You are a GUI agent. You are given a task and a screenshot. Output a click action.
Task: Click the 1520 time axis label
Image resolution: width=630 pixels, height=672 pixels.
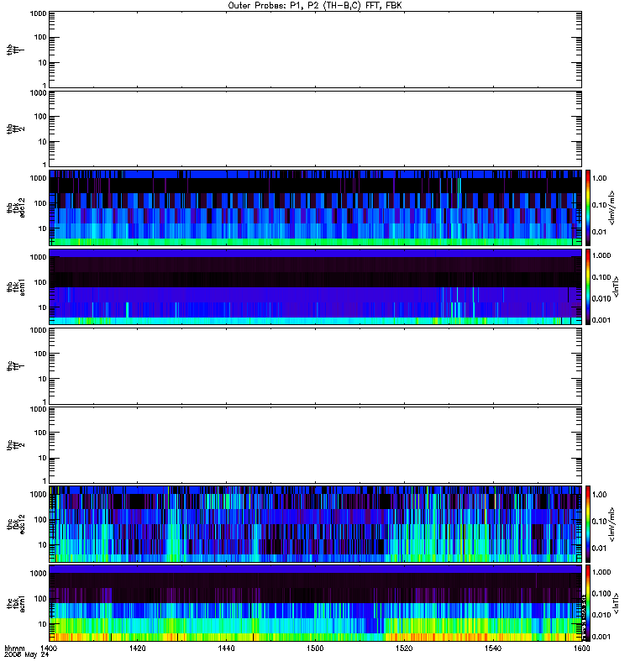pos(404,648)
